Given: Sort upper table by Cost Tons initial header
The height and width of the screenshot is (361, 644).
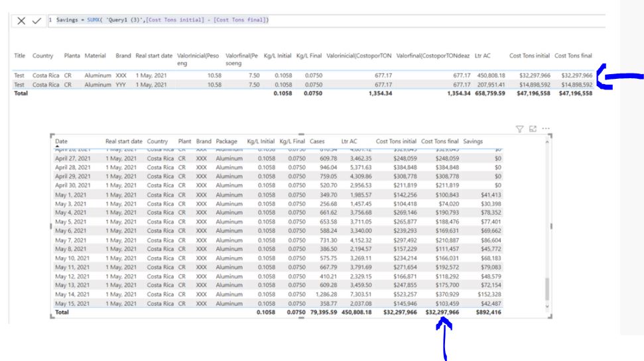Looking at the screenshot, I should (x=529, y=56).
